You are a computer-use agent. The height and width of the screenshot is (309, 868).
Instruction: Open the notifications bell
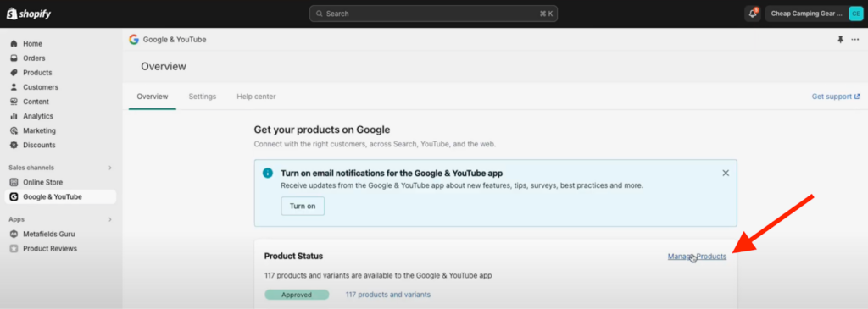[753, 14]
